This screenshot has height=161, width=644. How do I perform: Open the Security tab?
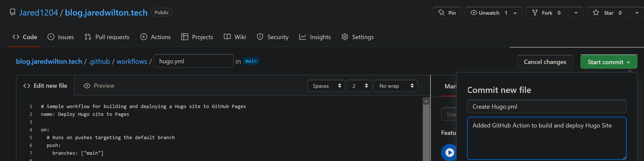[273, 37]
